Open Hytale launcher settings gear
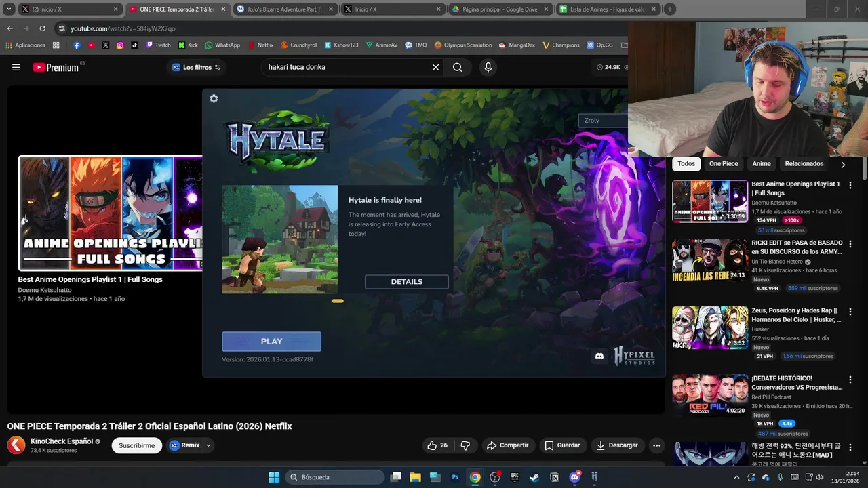The height and width of the screenshot is (488, 868). [x=214, y=99]
